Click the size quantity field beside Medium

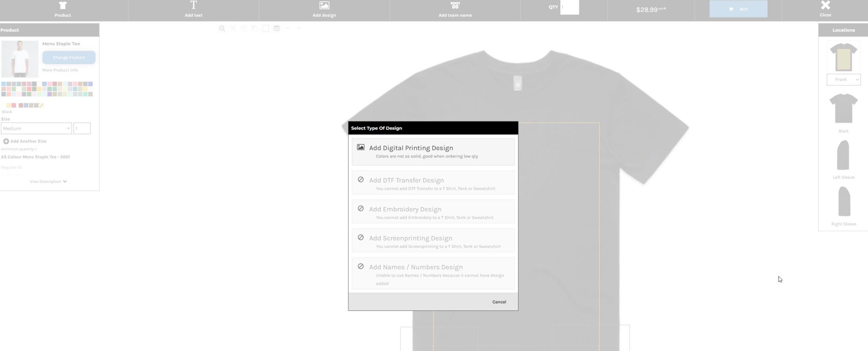click(x=82, y=128)
